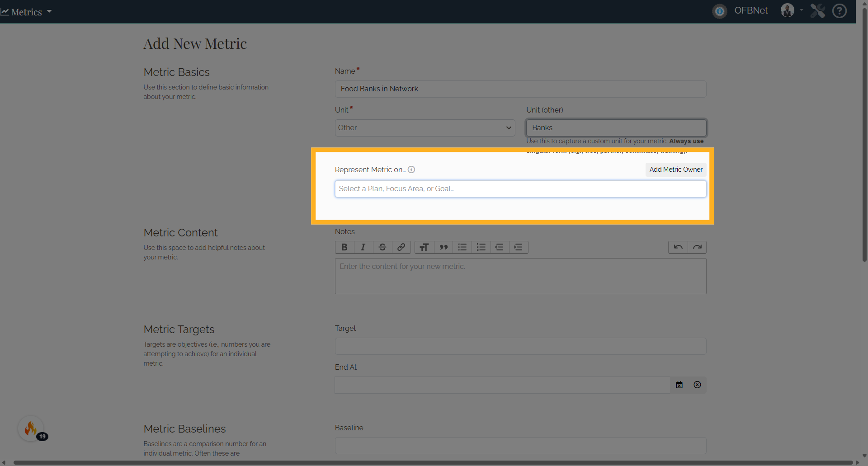
Task: Open the admin tools wrench icon
Action: (817, 10)
